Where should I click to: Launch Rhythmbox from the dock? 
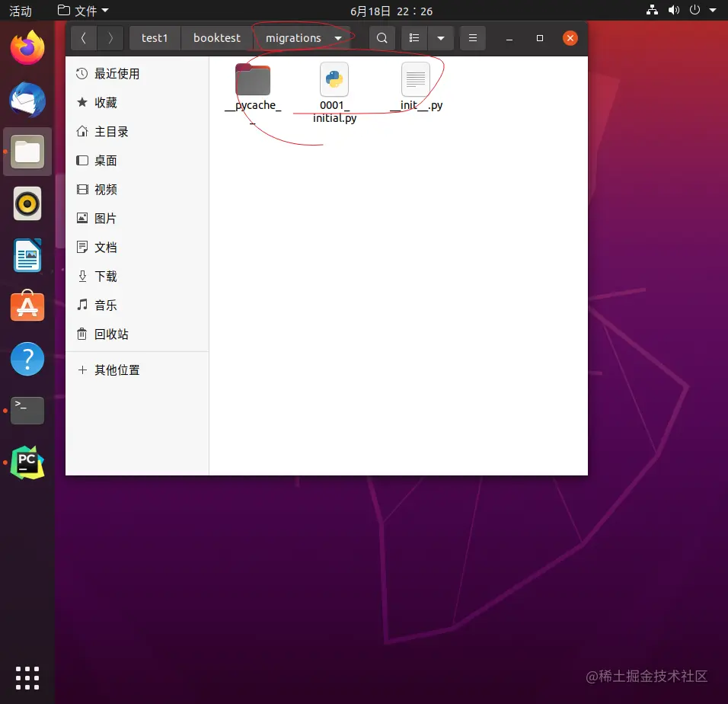point(27,203)
